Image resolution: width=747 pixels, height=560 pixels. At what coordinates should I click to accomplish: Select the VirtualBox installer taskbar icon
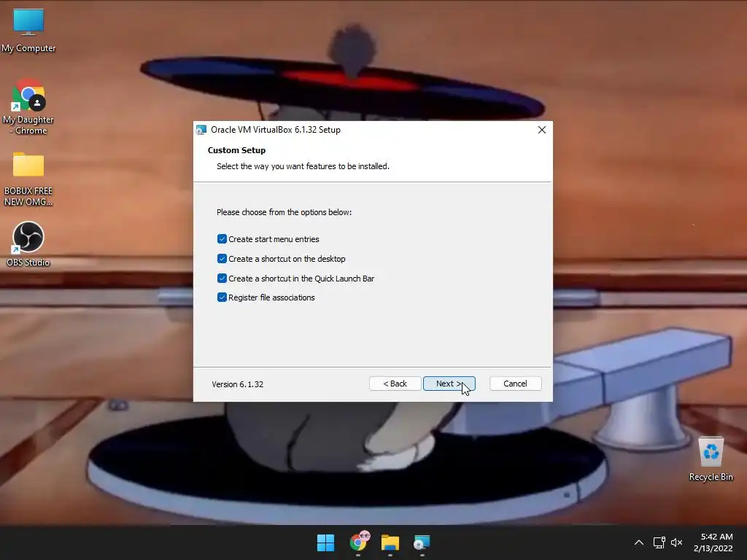tap(422, 542)
